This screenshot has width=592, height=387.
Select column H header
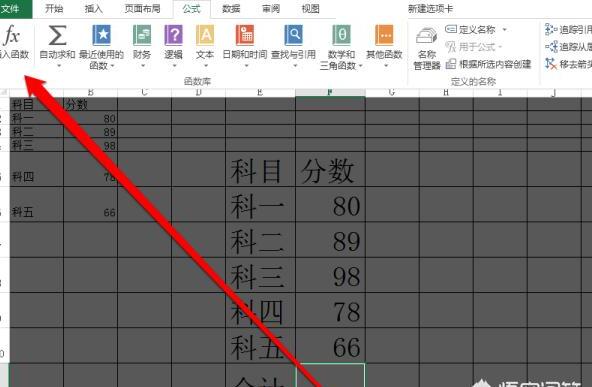[446, 93]
